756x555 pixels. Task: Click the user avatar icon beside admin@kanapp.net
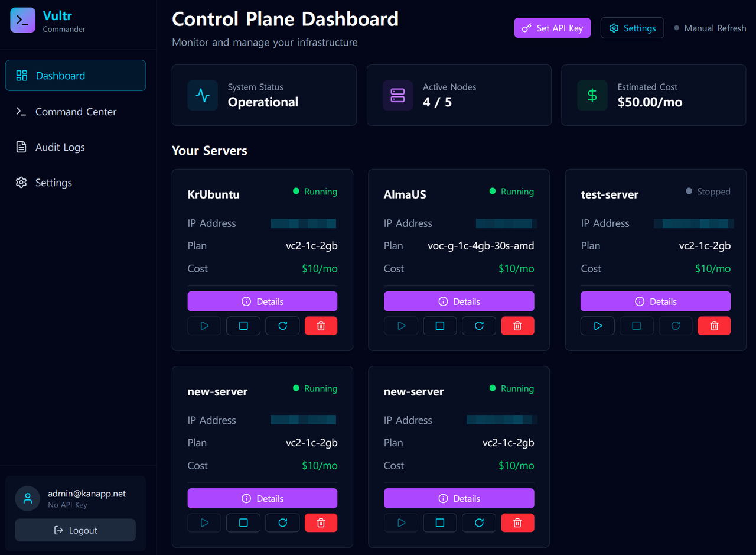(28, 498)
